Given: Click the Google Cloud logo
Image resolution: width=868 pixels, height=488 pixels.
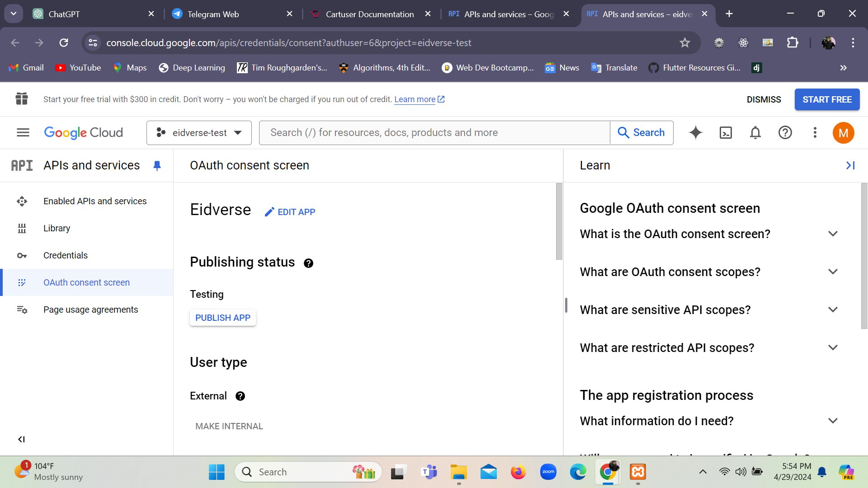Looking at the screenshot, I should point(83,132).
